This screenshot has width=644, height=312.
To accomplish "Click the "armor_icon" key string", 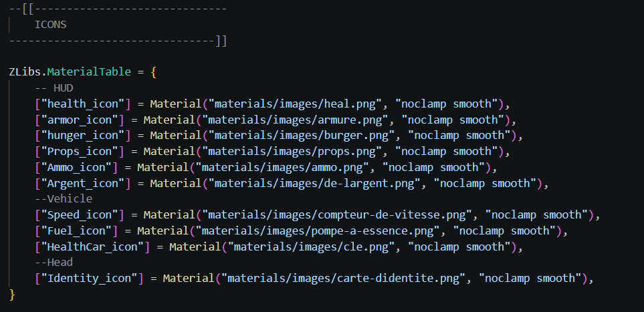I will click(x=80, y=120).
